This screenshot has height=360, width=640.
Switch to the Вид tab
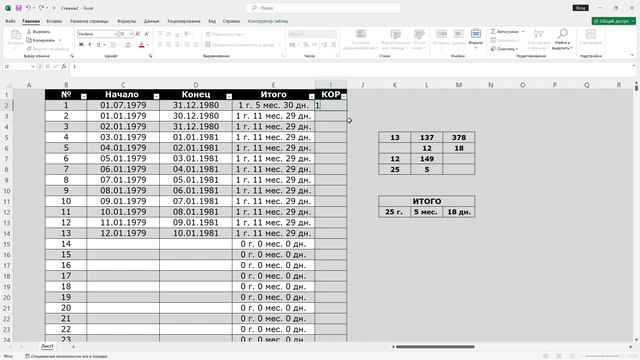pos(212,21)
